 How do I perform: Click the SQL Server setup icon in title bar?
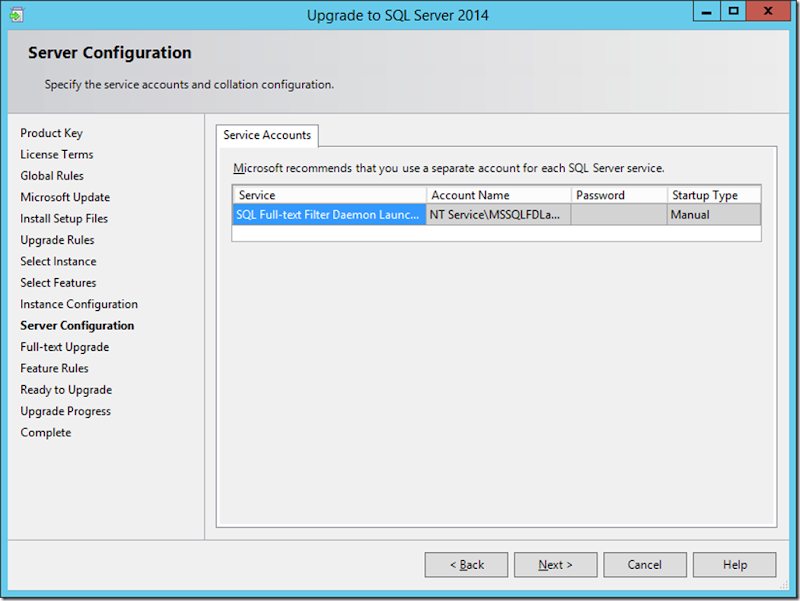coord(16,15)
